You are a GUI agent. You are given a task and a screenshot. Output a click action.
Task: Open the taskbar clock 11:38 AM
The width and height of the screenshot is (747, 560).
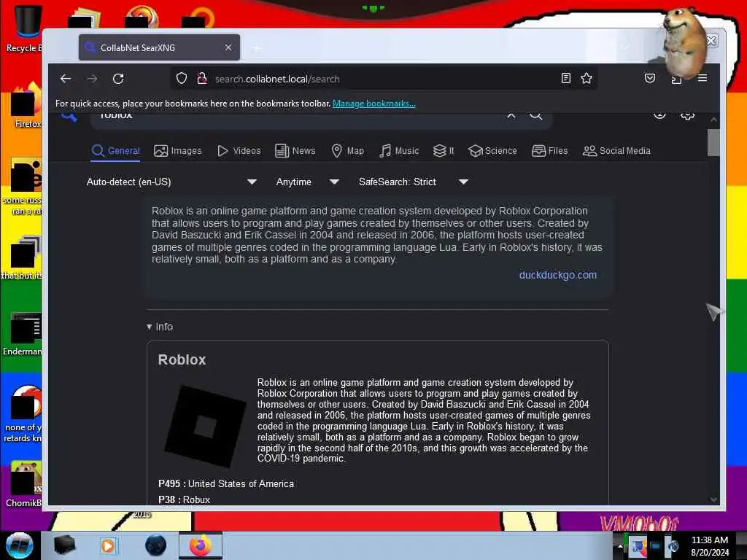click(710, 545)
